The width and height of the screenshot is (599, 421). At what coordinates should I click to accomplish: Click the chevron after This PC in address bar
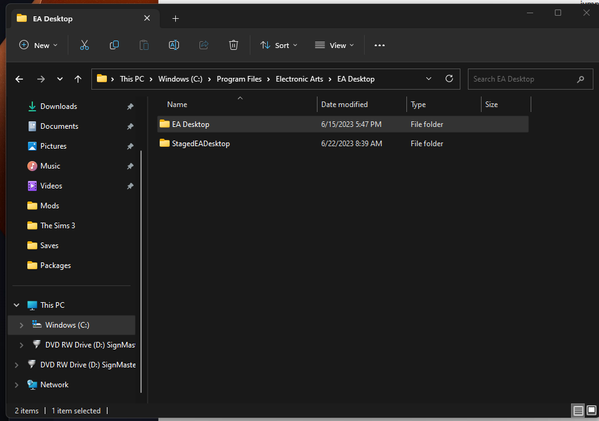pyautogui.click(x=151, y=79)
